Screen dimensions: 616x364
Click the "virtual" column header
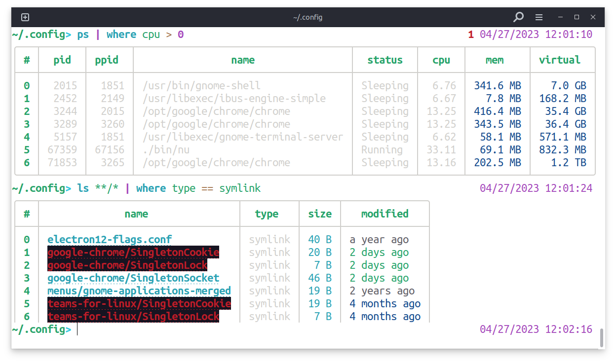point(559,60)
